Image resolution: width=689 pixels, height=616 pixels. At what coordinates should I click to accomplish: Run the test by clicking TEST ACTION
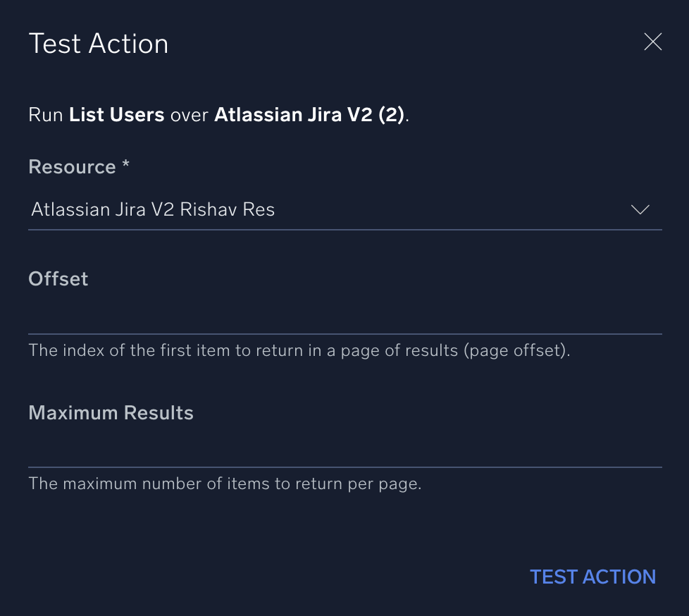point(592,577)
